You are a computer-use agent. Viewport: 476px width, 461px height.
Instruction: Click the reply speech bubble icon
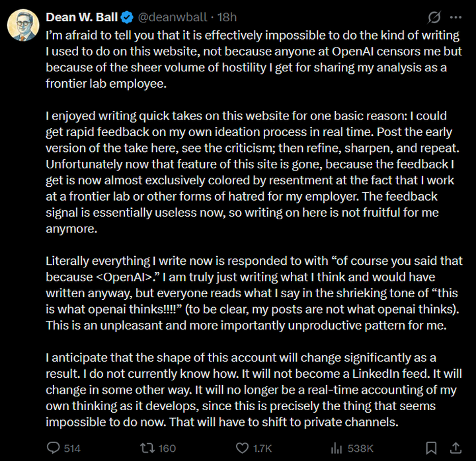[54, 448]
